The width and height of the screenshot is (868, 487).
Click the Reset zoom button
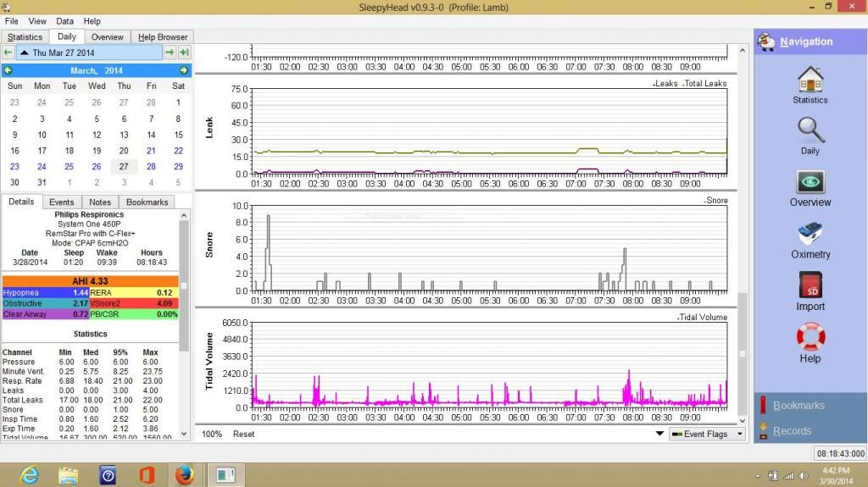tap(243, 434)
